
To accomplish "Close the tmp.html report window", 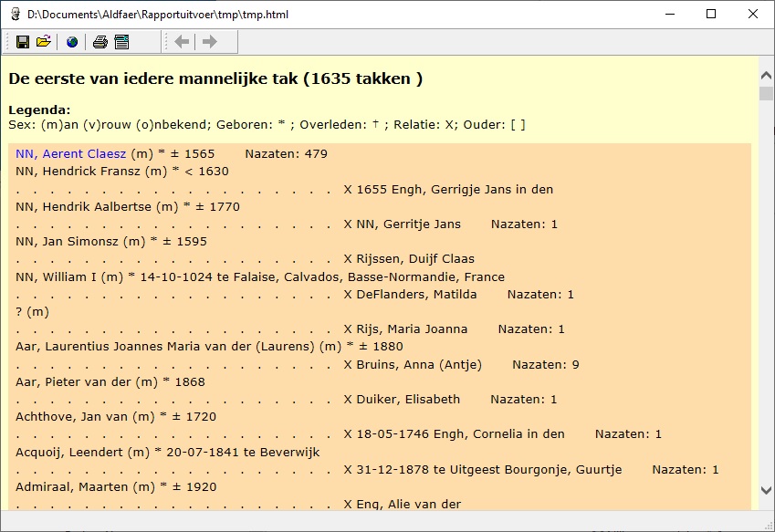I will point(753,14).
